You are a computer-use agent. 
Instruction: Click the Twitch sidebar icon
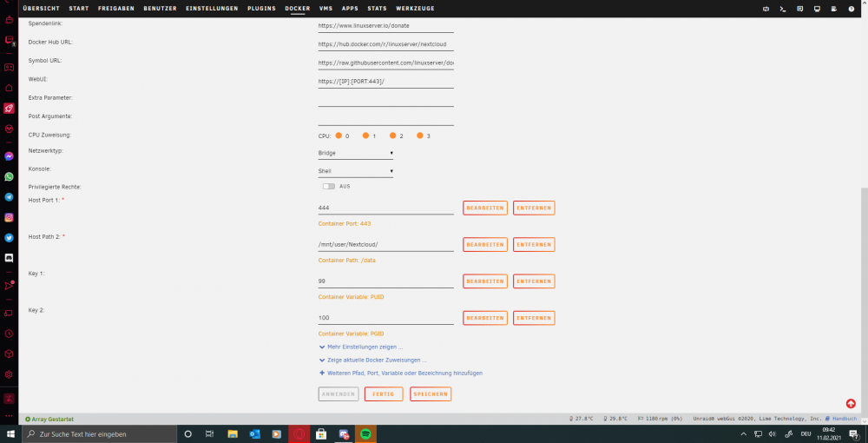click(9, 40)
